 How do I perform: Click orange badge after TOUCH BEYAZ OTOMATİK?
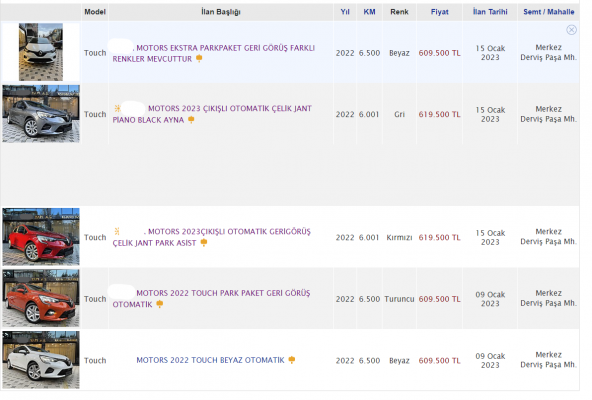[x=291, y=360]
